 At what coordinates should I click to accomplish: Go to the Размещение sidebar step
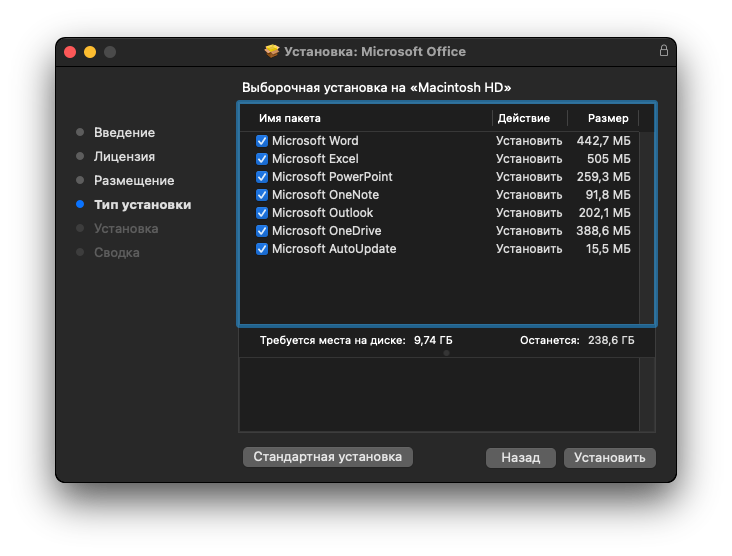click(x=134, y=181)
